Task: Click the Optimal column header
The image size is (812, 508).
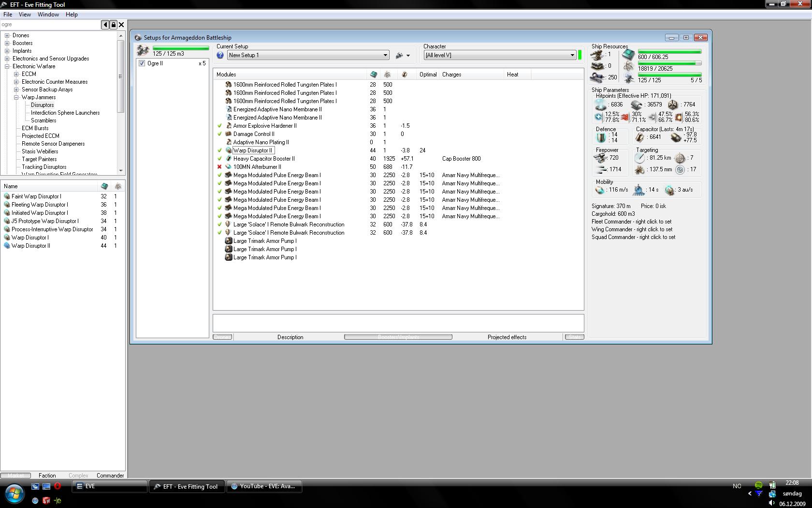Action: 428,75
